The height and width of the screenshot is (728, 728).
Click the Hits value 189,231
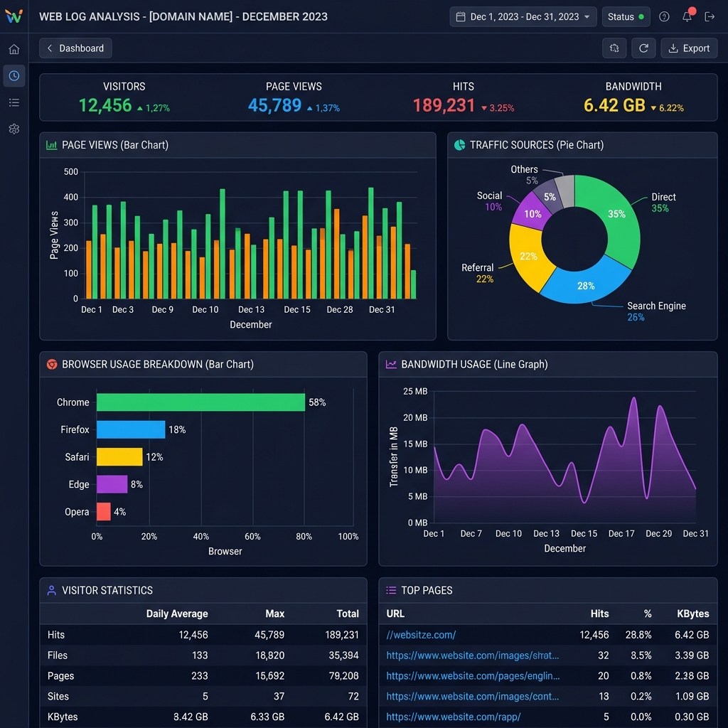(444, 105)
